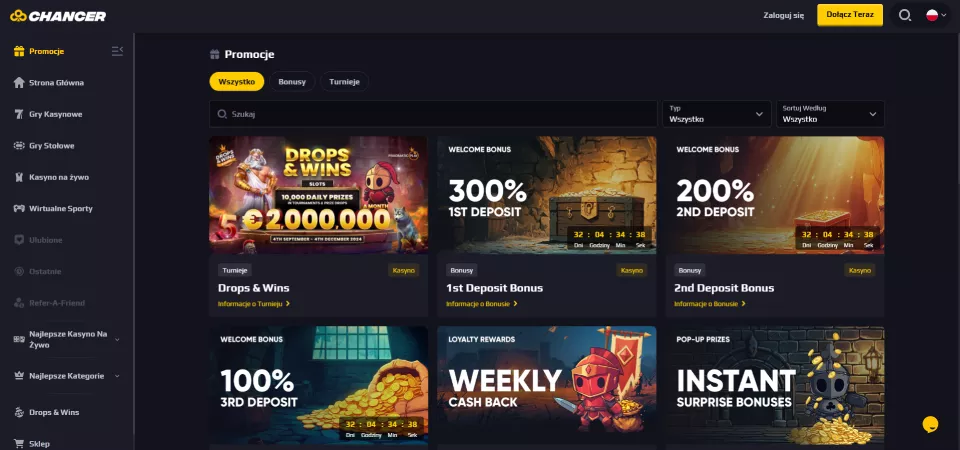
Task: Select the Strona Główna home icon
Action: (x=19, y=83)
